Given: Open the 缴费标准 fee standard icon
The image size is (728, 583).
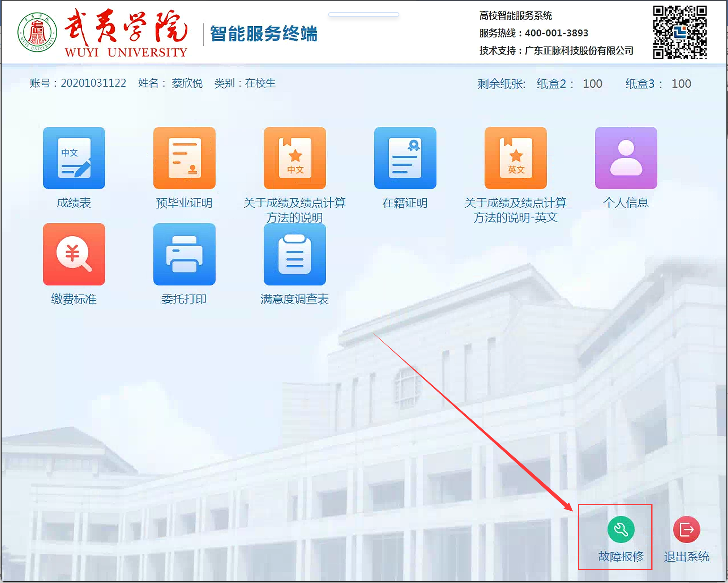Looking at the screenshot, I should [x=74, y=254].
